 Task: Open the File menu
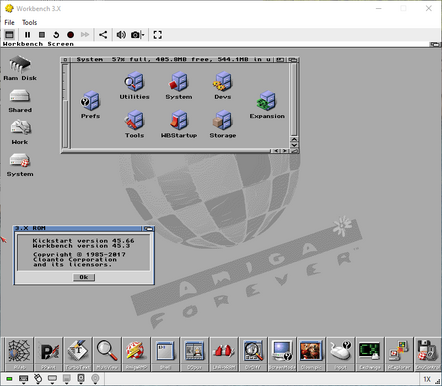point(9,22)
